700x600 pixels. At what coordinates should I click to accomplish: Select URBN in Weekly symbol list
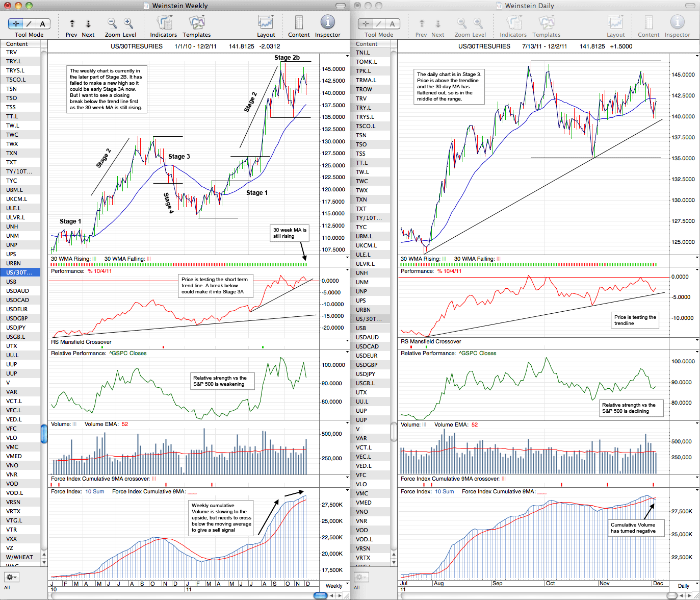(x=20, y=263)
